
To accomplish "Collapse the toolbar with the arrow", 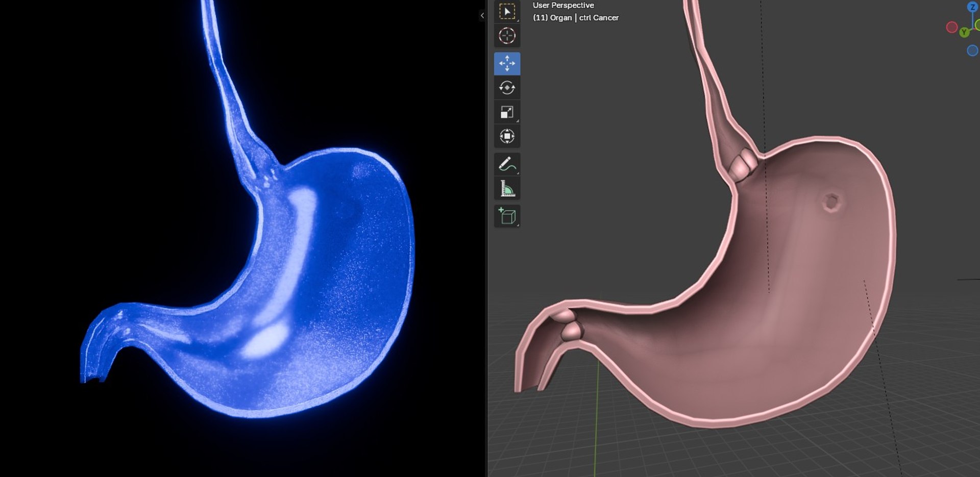I will tap(482, 15).
